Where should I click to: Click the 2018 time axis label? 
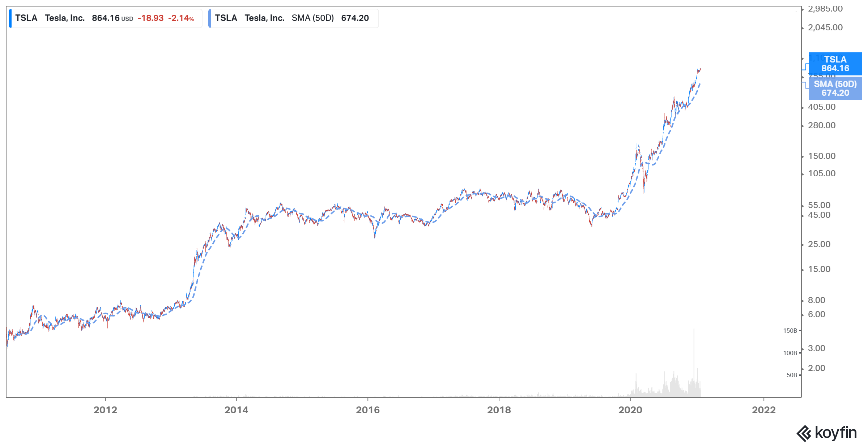pos(499,410)
